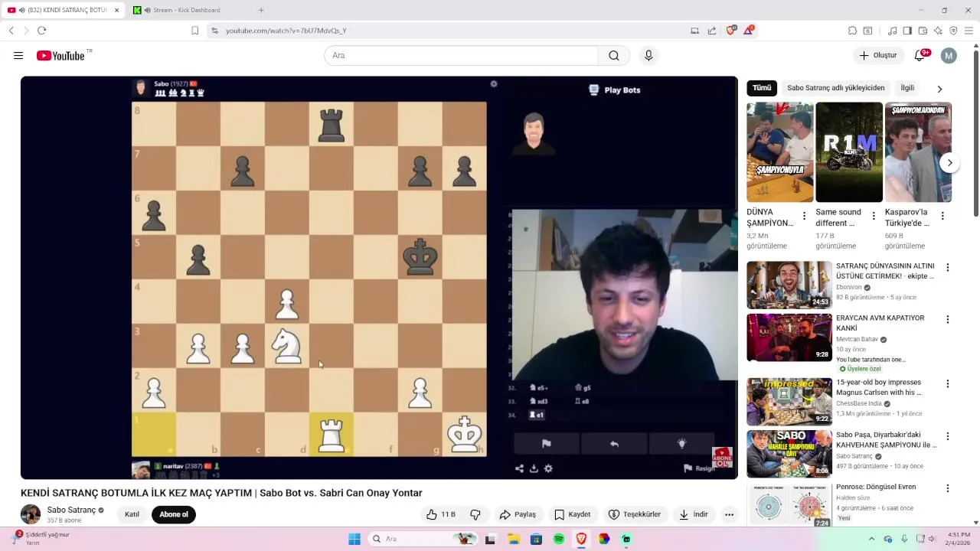Image resolution: width=980 pixels, height=551 pixels.
Task: Go to YouTube home via the logo
Action: [x=60, y=55]
